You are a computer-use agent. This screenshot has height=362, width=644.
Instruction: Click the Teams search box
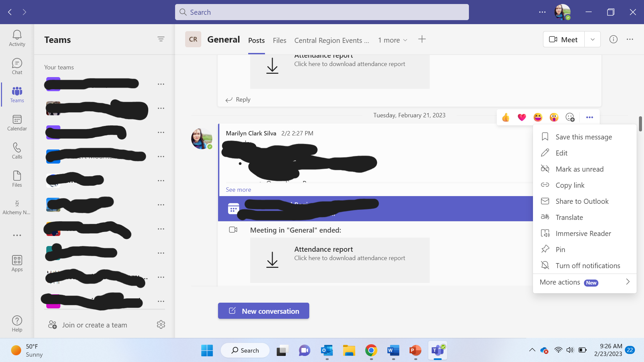click(322, 12)
